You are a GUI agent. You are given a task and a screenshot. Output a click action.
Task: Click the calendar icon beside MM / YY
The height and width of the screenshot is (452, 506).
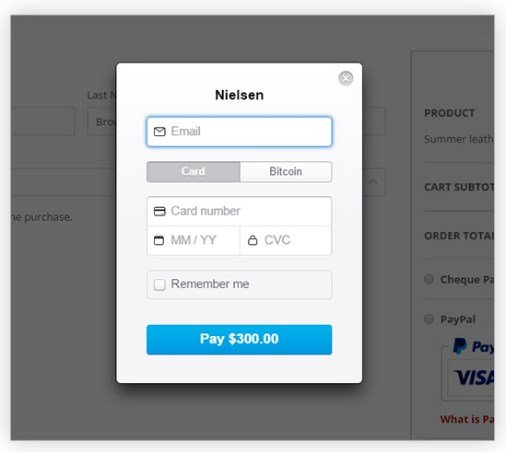pyautogui.click(x=159, y=240)
